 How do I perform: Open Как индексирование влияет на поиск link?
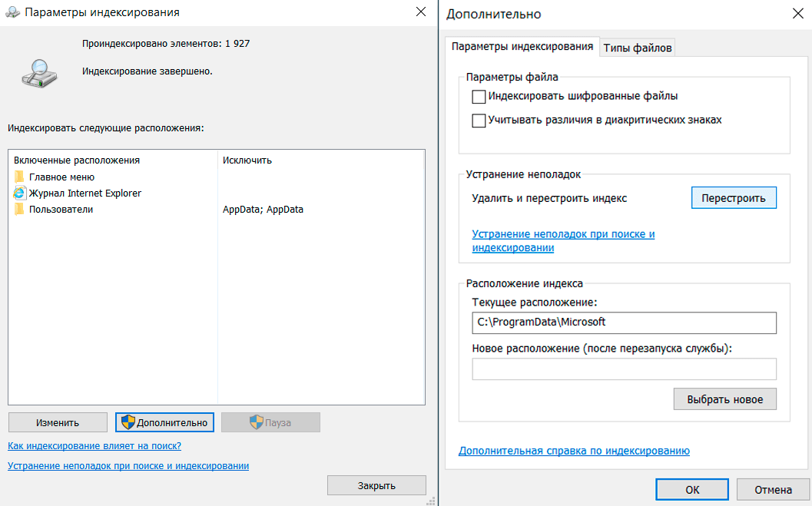pyautogui.click(x=94, y=445)
